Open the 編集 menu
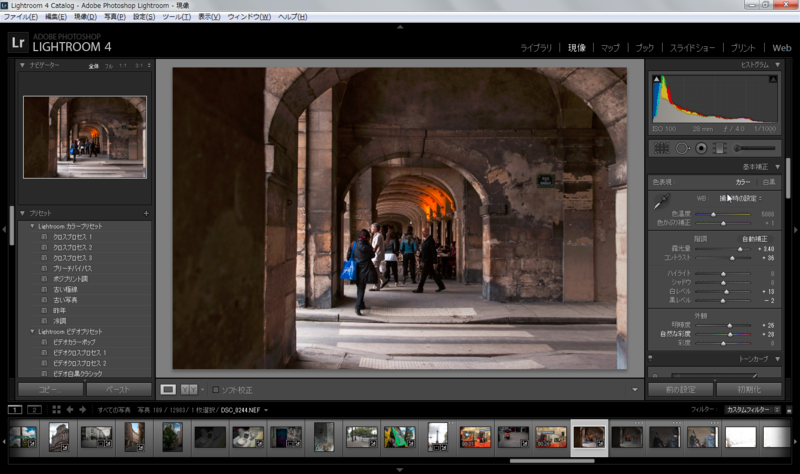Screen dimensions: 800x474 (x=56, y=17)
